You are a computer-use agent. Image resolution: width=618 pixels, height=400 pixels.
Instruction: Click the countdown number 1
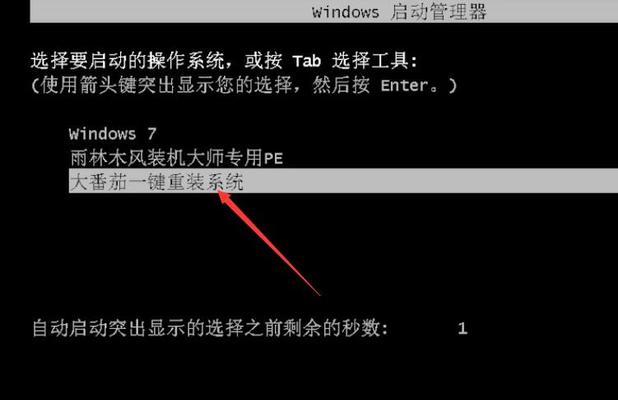tap(463, 328)
